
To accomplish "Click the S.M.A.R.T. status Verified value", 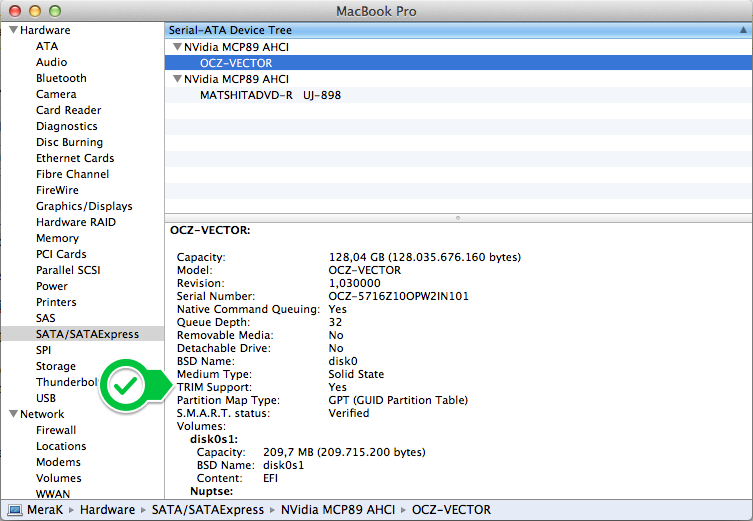I will (x=349, y=413).
